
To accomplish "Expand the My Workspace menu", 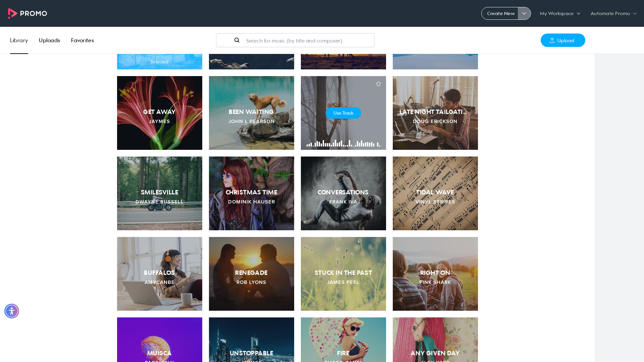I will [x=560, y=13].
